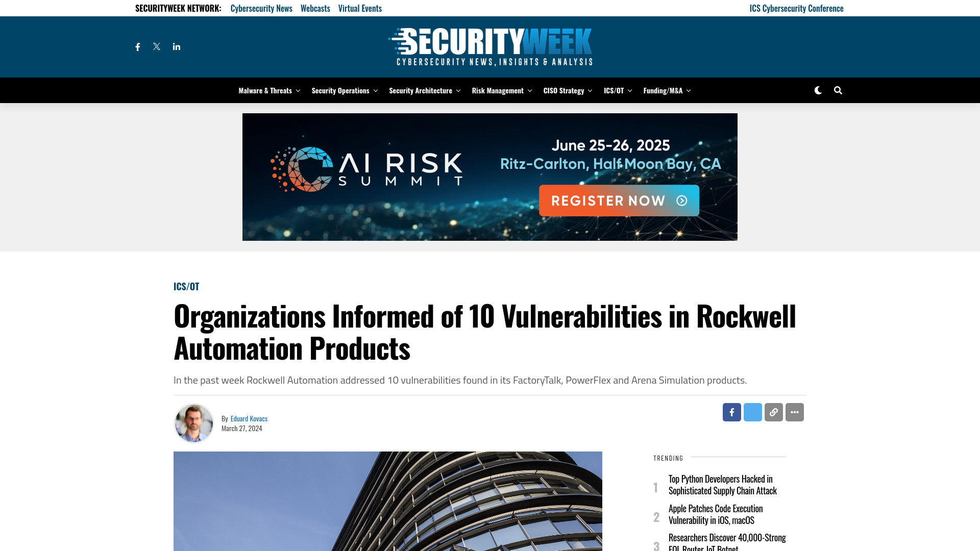The height and width of the screenshot is (551, 980).
Task: Open more sharing options icon
Action: [x=794, y=412]
